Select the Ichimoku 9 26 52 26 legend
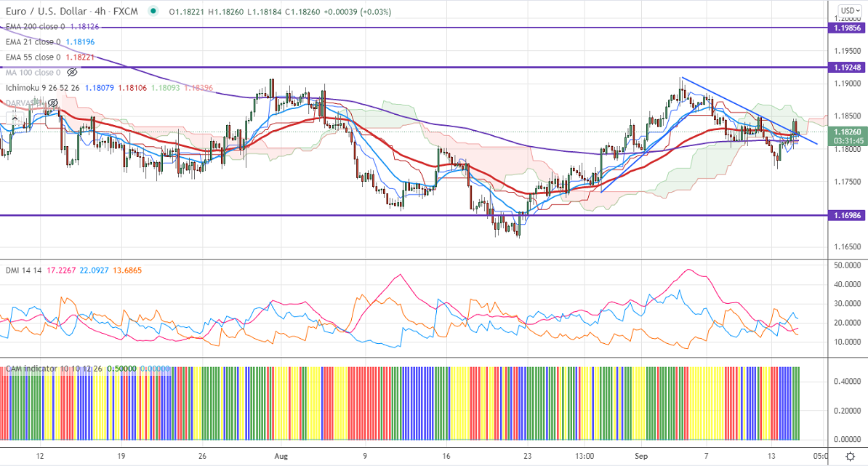The width and height of the screenshot is (868, 466). coord(43,88)
